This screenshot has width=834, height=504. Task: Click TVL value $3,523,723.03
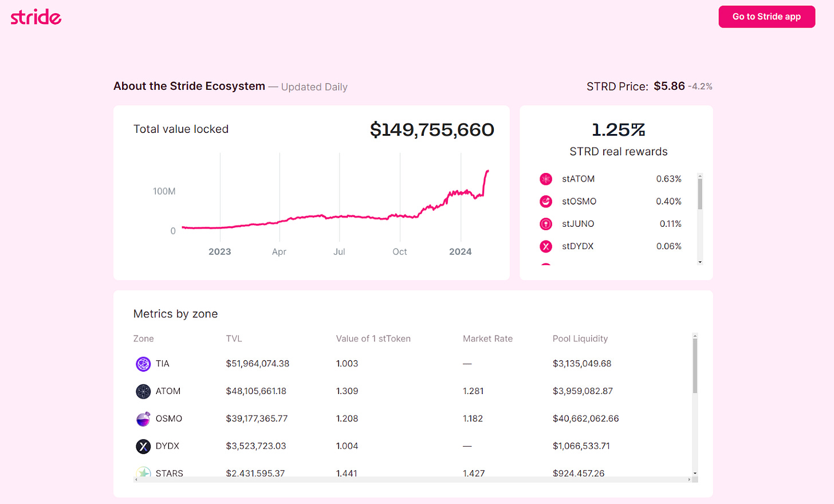coord(256,446)
